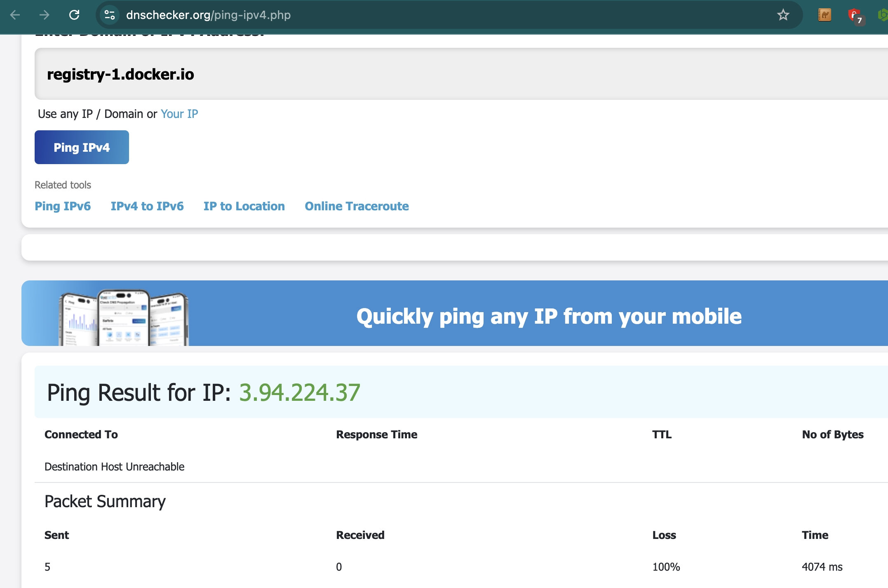Click the forward navigation arrow
Image resolution: width=888 pixels, height=588 pixels.
pyautogui.click(x=44, y=15)
